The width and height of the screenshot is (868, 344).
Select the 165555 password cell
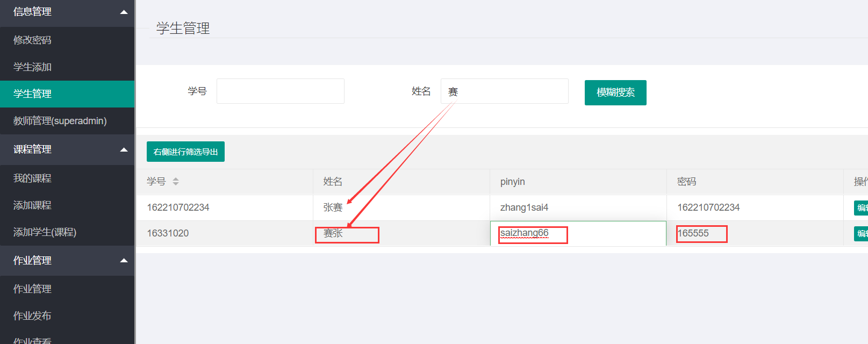pos(755,233)
